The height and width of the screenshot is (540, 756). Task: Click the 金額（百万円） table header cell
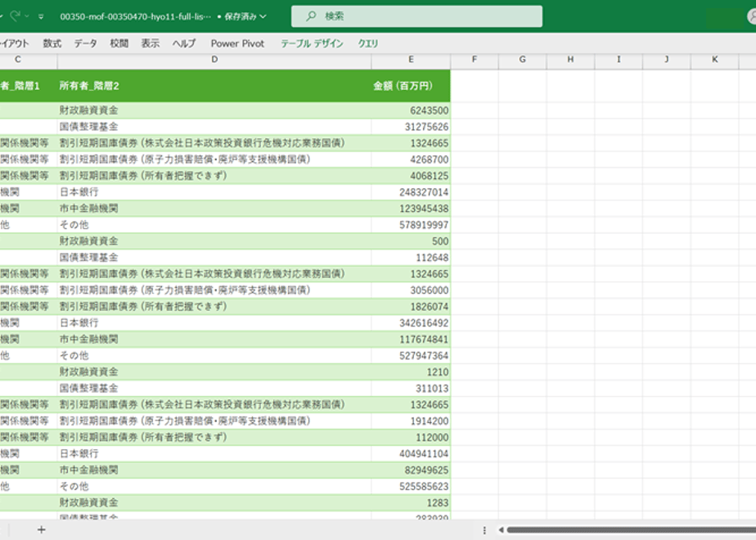[411, 86]
